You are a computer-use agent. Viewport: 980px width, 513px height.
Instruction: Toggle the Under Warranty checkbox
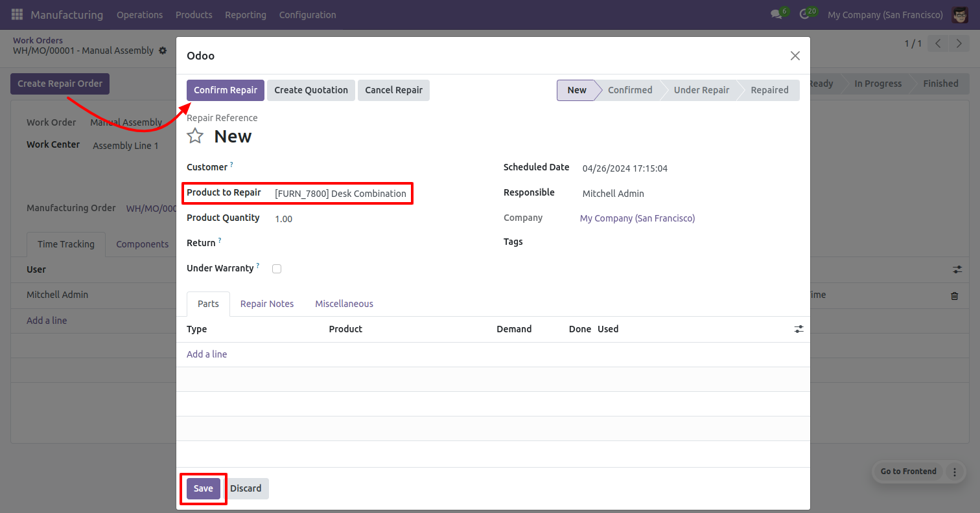(277, 269)
